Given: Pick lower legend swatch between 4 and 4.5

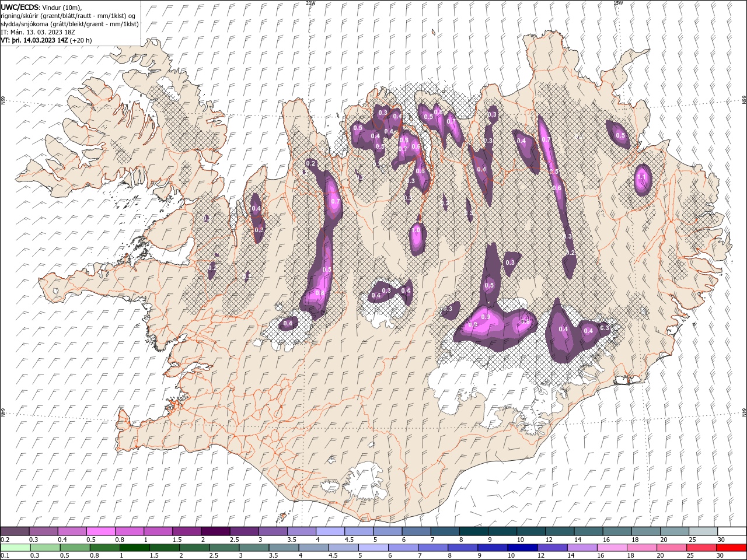Looking at the screenshot, I should 313,548.
